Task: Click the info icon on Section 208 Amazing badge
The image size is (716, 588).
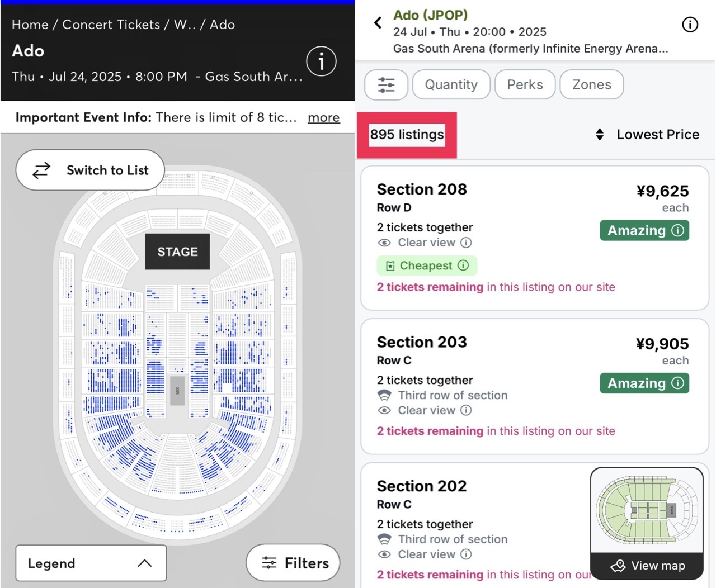Action: point(678,230)
